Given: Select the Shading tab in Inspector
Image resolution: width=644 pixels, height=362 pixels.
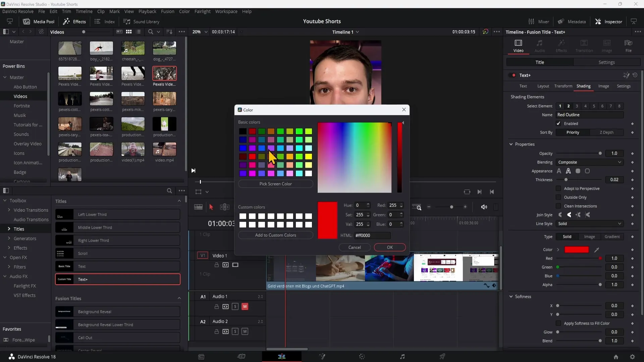Looking at the screenshot, I should tap(583, 86).
